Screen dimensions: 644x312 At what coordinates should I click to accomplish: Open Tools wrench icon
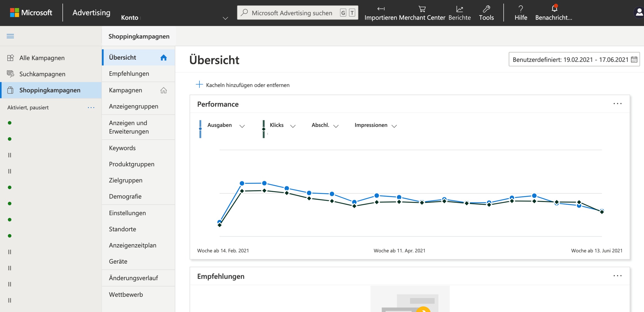486,9
